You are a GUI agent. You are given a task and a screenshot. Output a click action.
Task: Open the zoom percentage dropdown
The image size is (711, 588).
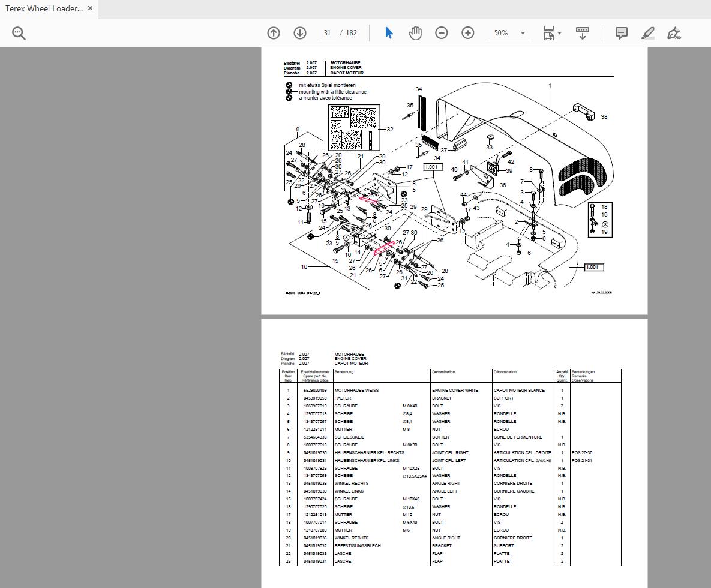[521, 33]
